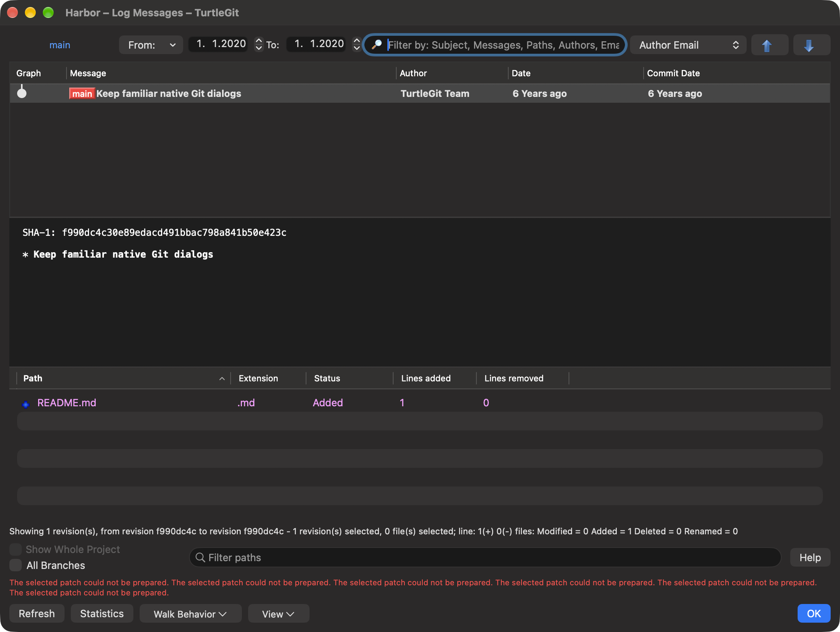The height and width of the screenshot is (632, 840).
Task: Click the SHA-1 hash text
Action: pos(174,232)
